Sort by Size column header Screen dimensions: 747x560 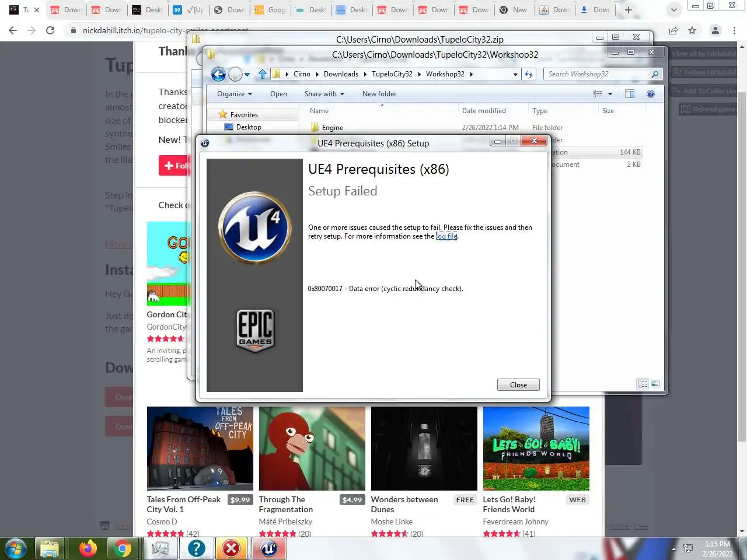pos(608,111)
